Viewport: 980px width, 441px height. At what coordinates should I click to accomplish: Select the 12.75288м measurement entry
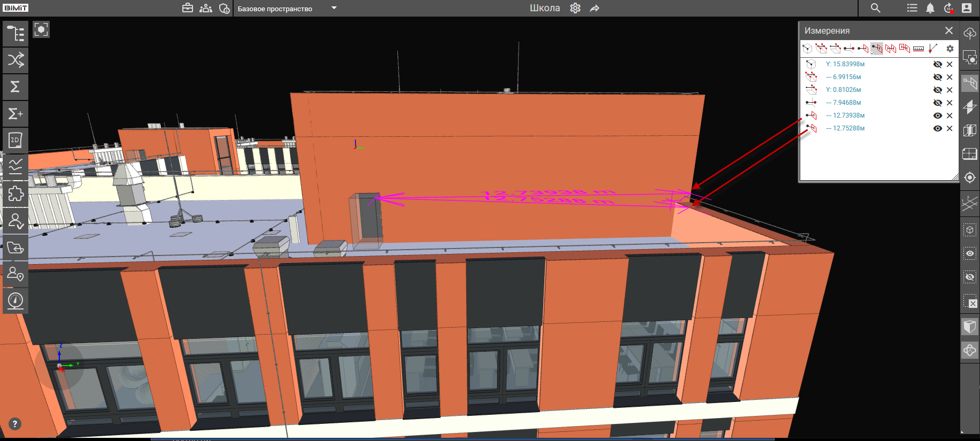(x=848, y=128)
